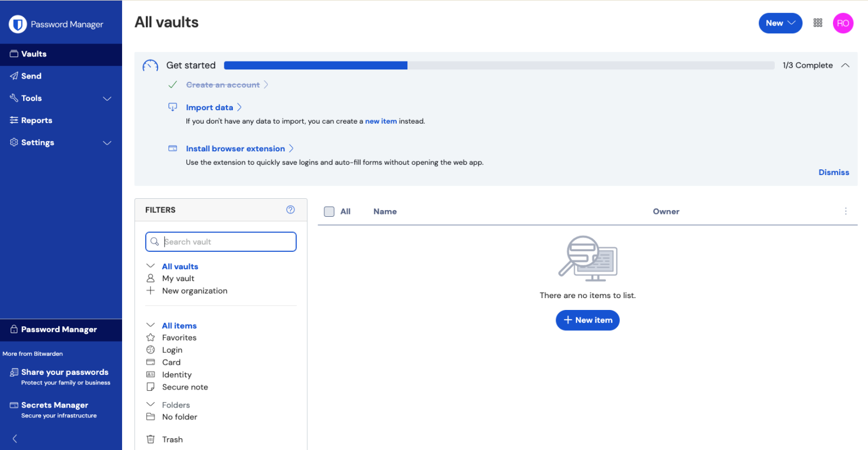Click the Get started progress bar
Screen dimensions: 868x450
498,65
